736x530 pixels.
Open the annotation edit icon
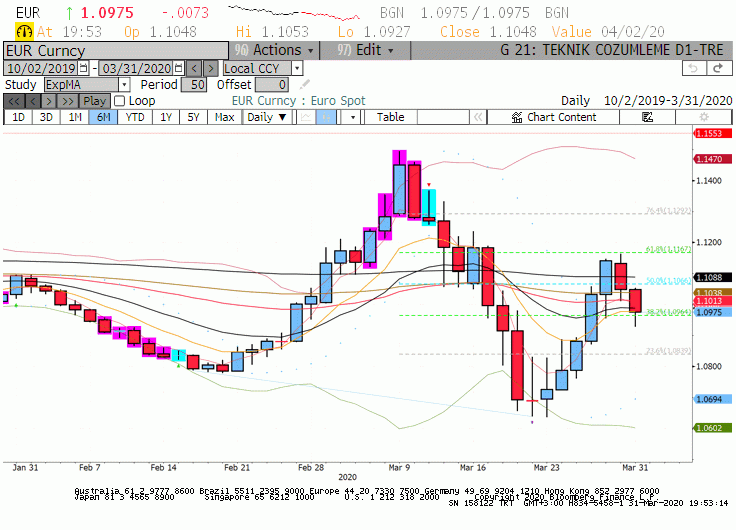click(647, 117)
